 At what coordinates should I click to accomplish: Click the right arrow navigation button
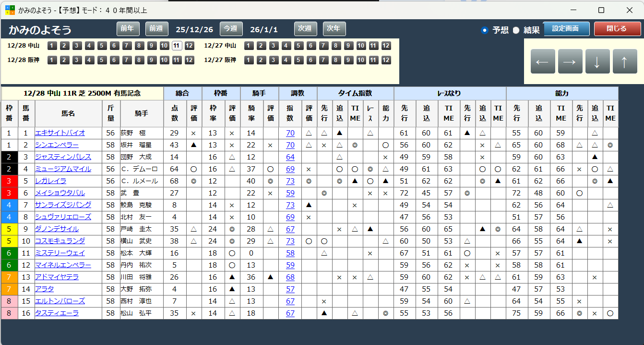pyautogui.click(x=570, y=62)
